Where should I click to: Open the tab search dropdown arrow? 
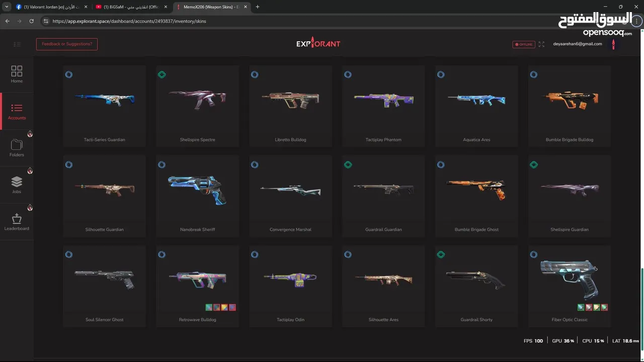[6, 7]
